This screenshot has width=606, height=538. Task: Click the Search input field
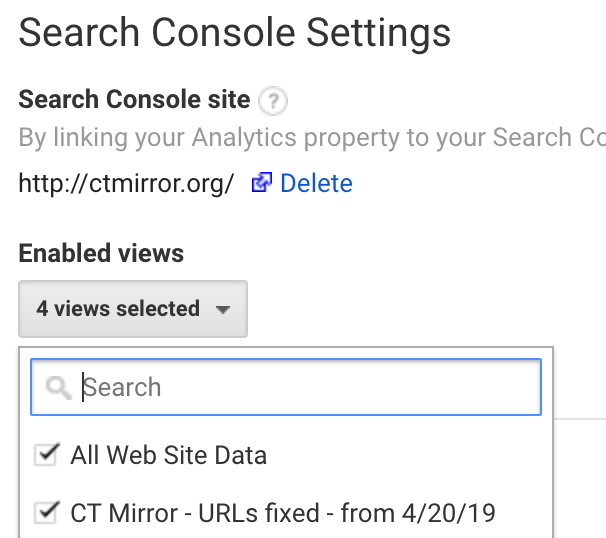(x=286, y=387)
